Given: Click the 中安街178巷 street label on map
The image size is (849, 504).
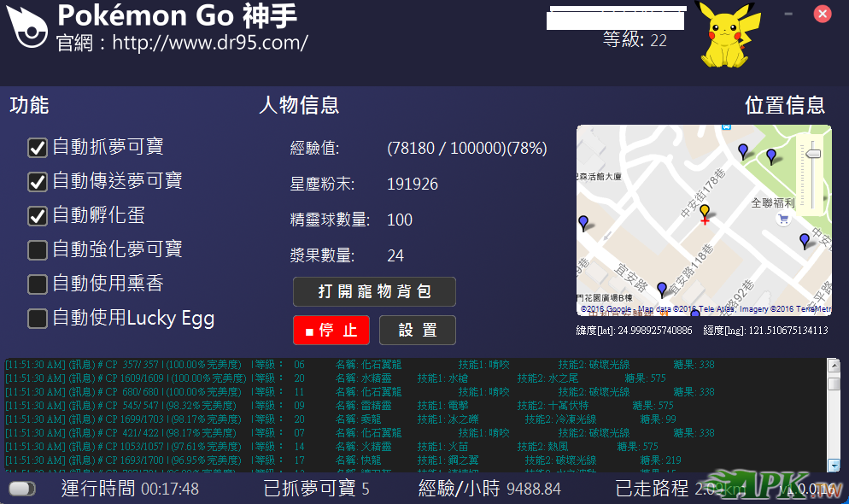Looking at the screenshot, I should [x=703, y=193].
